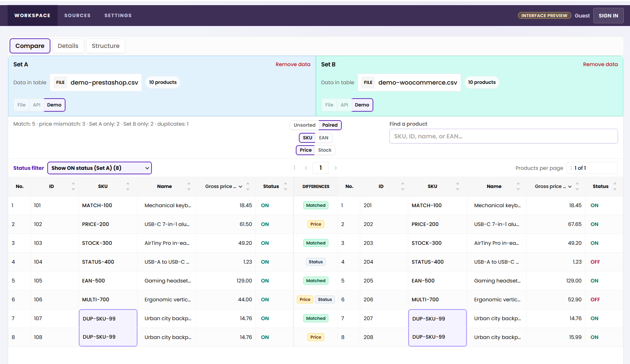630x364 pixels.
Task: Go to next page chevron
Action: pos(336,168)
